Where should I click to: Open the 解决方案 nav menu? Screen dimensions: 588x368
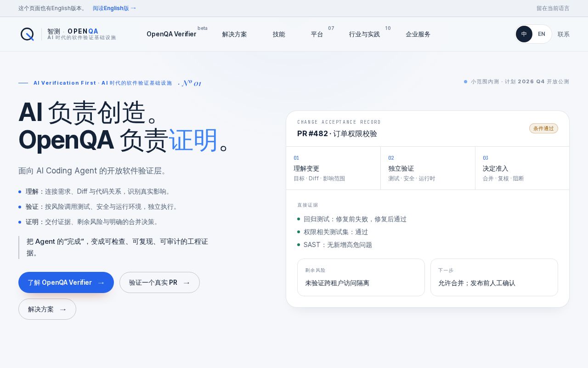pos(235,34)
